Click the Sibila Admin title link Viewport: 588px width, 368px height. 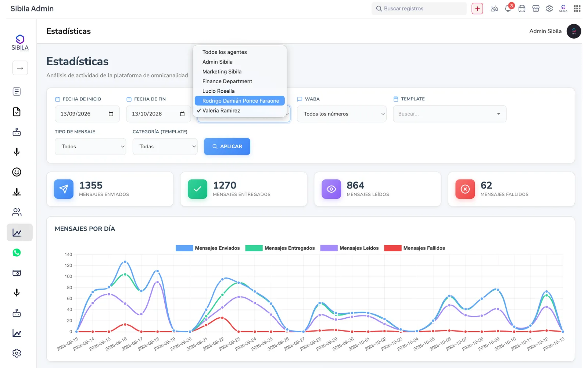tap(32, 8)
